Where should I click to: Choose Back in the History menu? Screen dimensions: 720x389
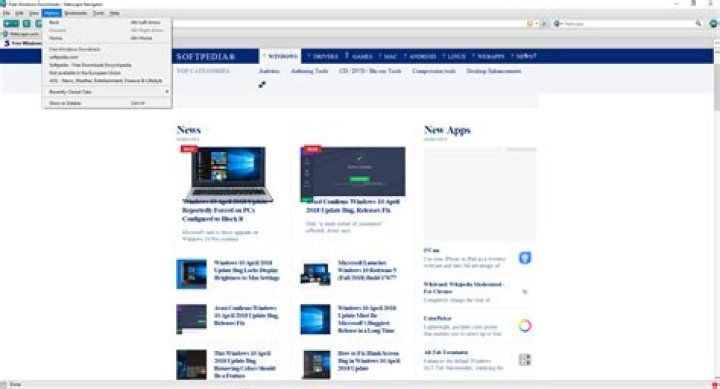coord(107,23)
